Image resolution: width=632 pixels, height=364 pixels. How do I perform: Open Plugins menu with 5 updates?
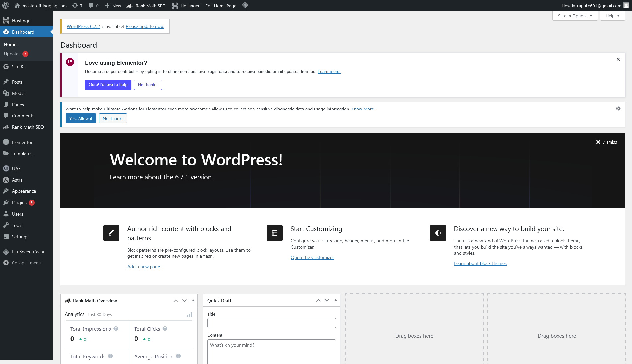pos(27,203)
